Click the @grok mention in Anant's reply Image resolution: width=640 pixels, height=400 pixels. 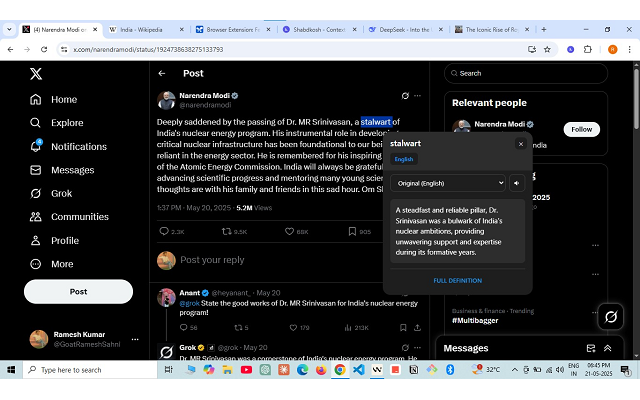(x=189, y=303)
